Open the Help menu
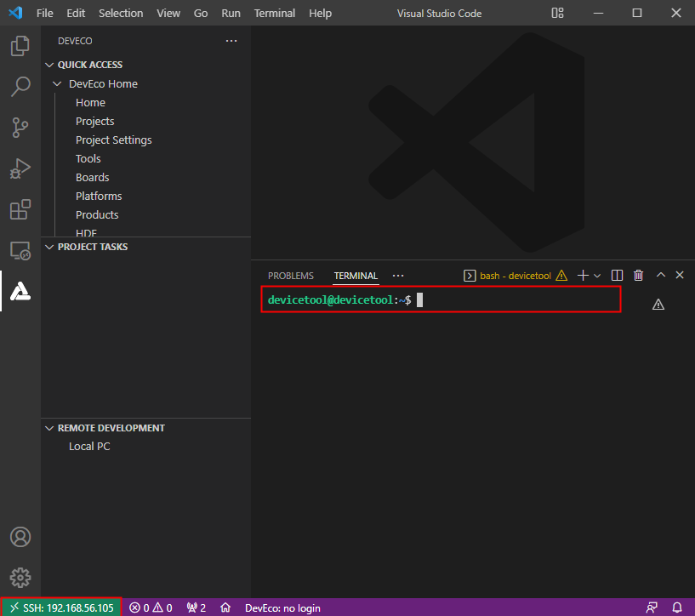 pos(321,14)
